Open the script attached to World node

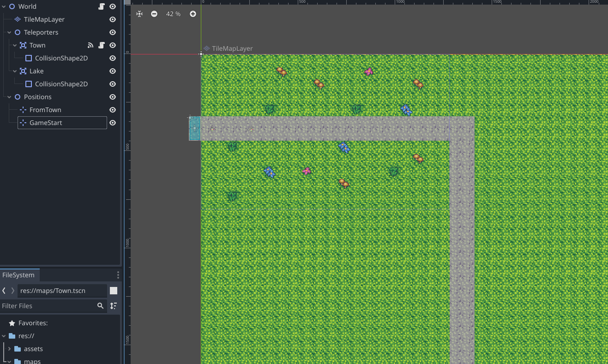click(x=102, y=6)
